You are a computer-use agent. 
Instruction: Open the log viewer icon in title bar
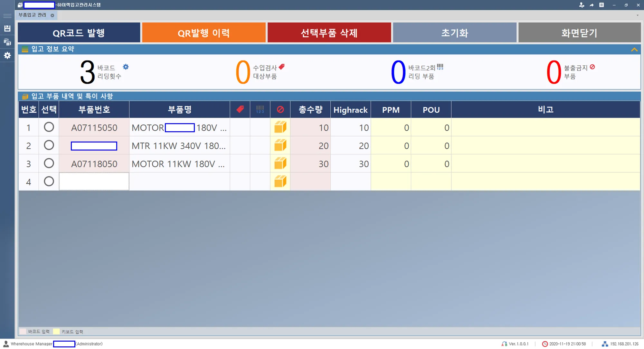click(601, 5)
